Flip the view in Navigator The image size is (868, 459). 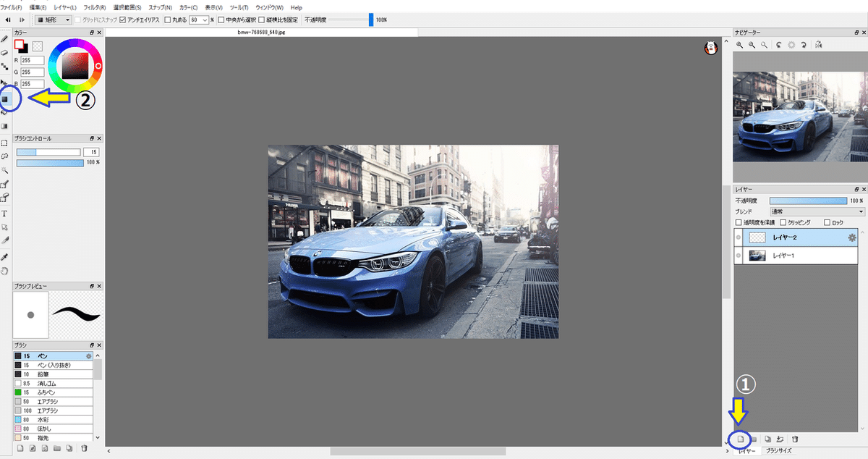click(818, 45)
